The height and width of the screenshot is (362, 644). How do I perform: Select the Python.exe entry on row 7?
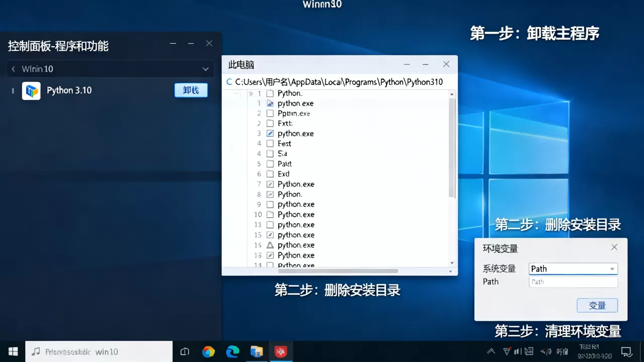pyautogui.click(x=296, y=184)
